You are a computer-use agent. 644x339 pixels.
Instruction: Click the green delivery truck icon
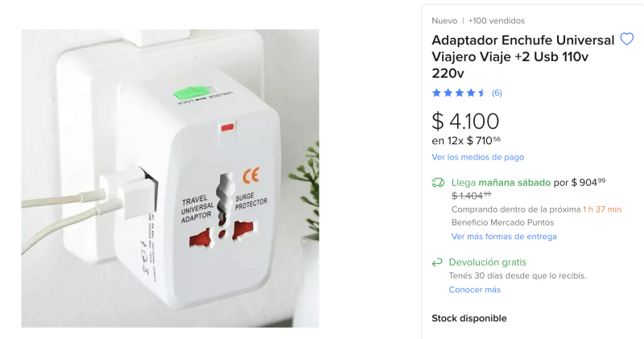438,183
